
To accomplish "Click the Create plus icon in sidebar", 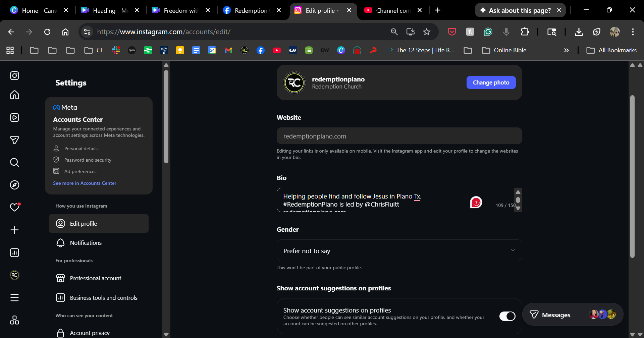I will tap(14, 230).
